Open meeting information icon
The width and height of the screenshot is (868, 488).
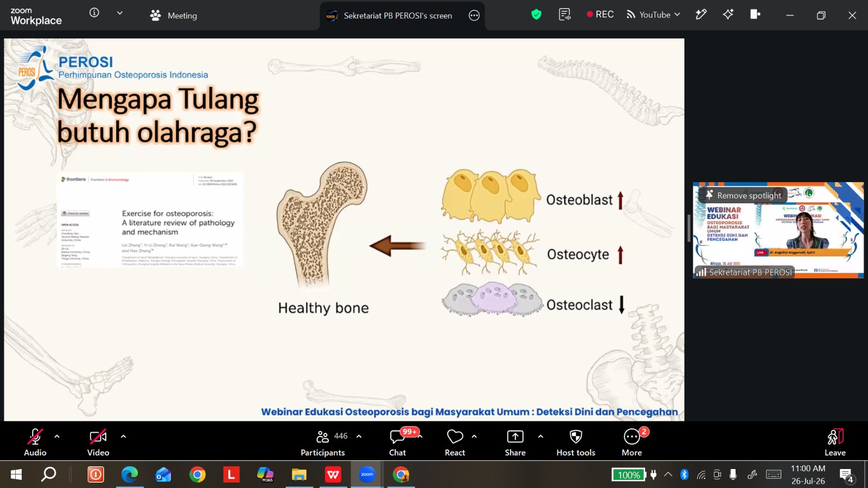[x=94, y=12]
